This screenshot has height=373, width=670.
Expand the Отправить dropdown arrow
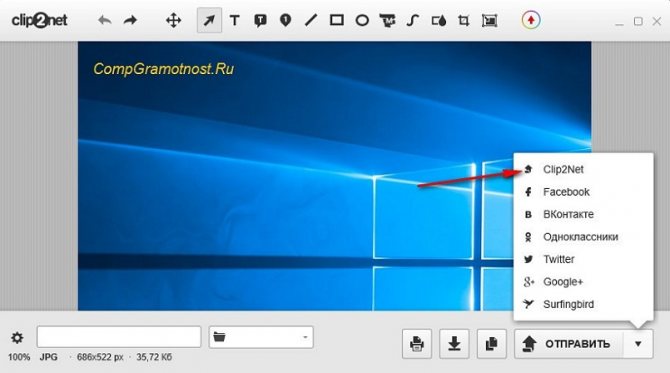pos(638,344)
